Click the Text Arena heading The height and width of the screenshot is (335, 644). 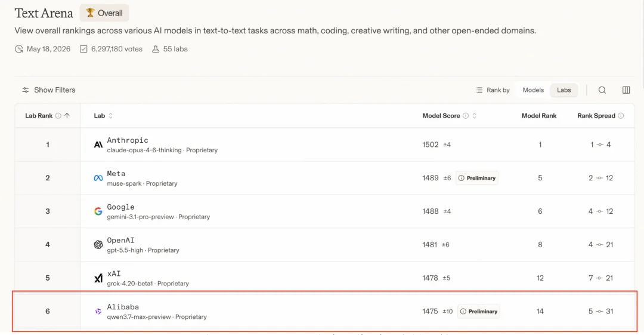(44, 13)
